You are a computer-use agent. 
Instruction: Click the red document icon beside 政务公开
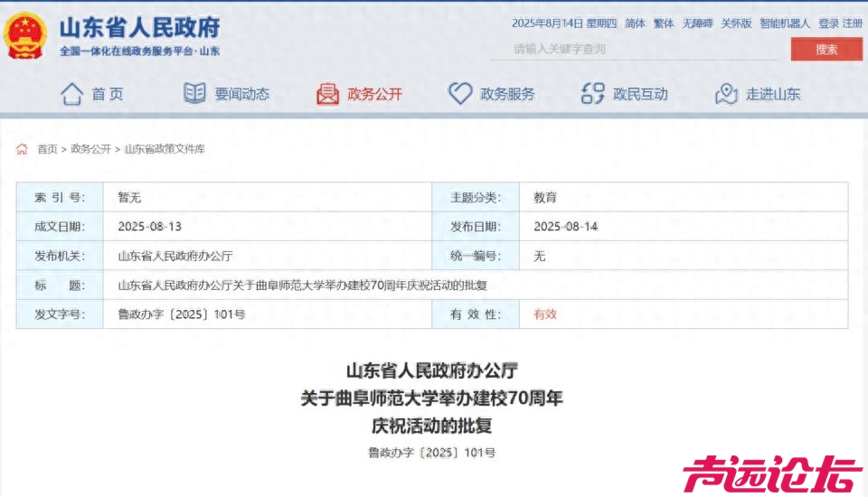point(327,94)
